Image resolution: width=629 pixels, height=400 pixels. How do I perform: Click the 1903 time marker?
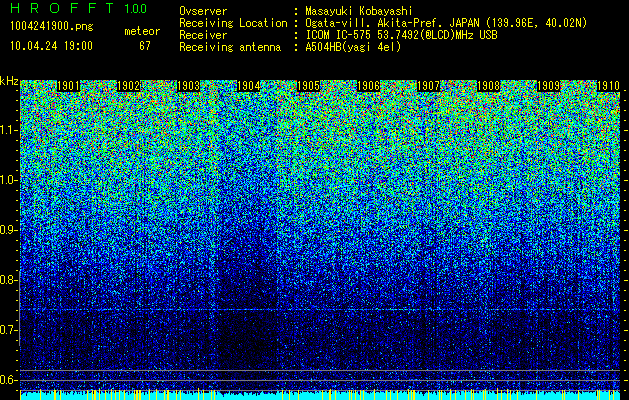188,86
